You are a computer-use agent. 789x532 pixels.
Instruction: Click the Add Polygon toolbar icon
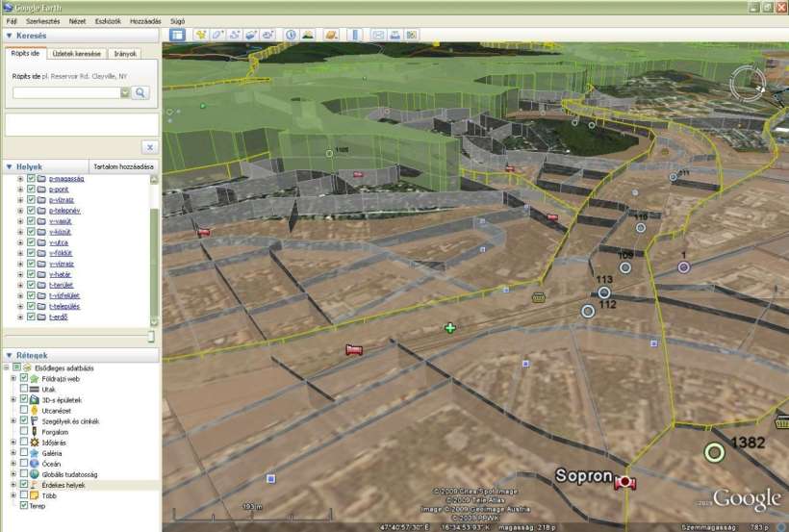(217, 35)
